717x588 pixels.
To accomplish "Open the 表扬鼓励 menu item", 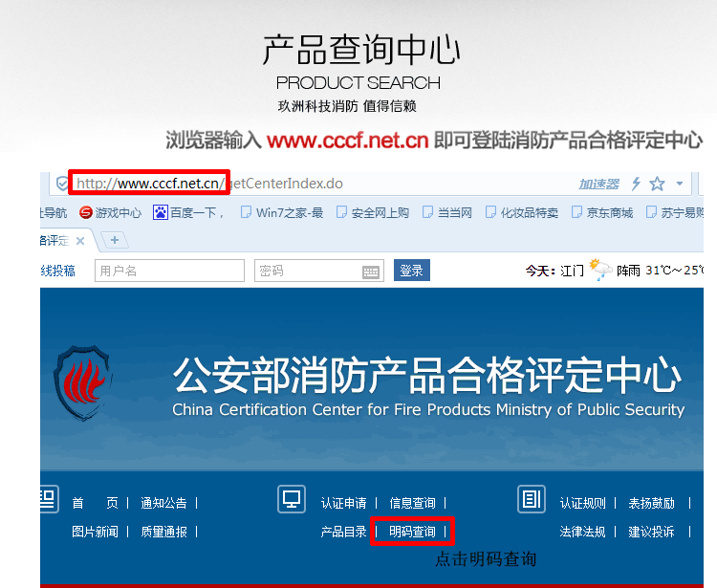I will (652, 503).
